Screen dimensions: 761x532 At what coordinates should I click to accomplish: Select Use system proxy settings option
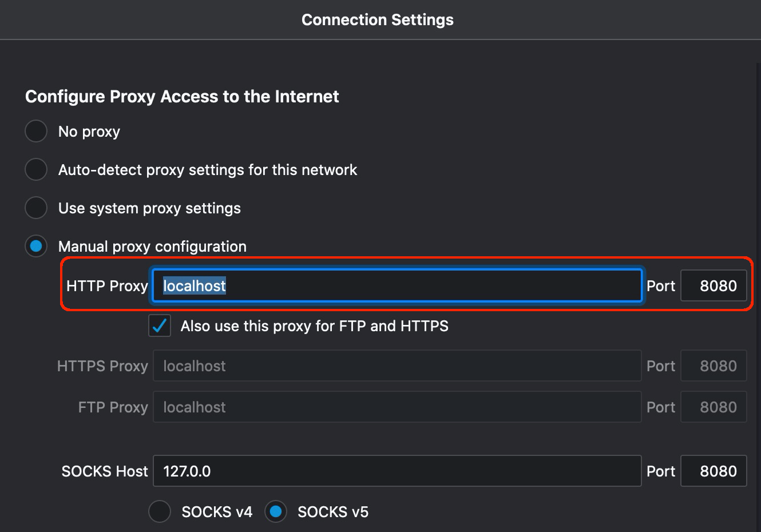(x=36, y=208)
